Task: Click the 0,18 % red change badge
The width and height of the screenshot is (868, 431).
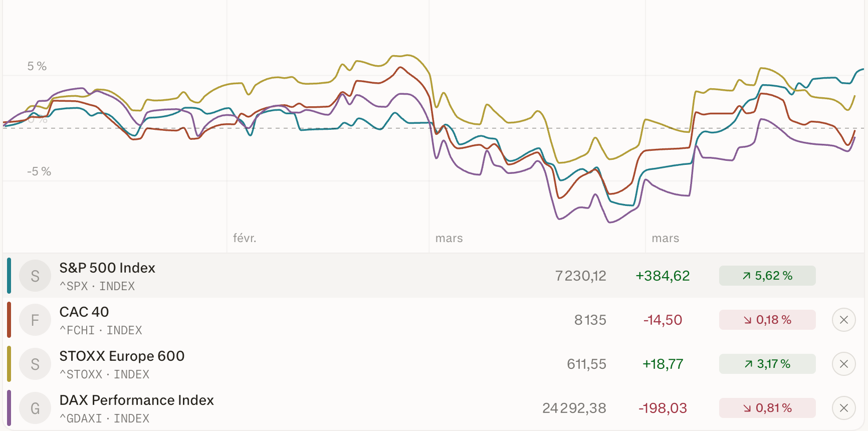Action: (767, 320)
